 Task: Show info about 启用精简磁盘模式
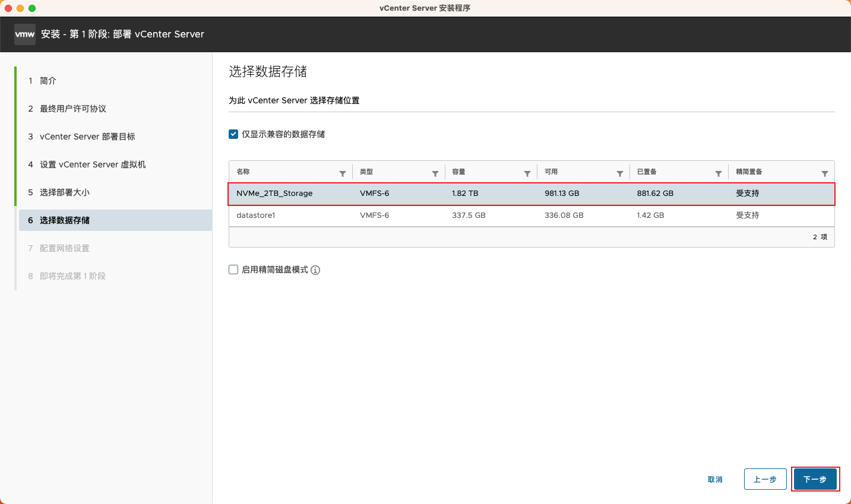[x=315, y=270]
